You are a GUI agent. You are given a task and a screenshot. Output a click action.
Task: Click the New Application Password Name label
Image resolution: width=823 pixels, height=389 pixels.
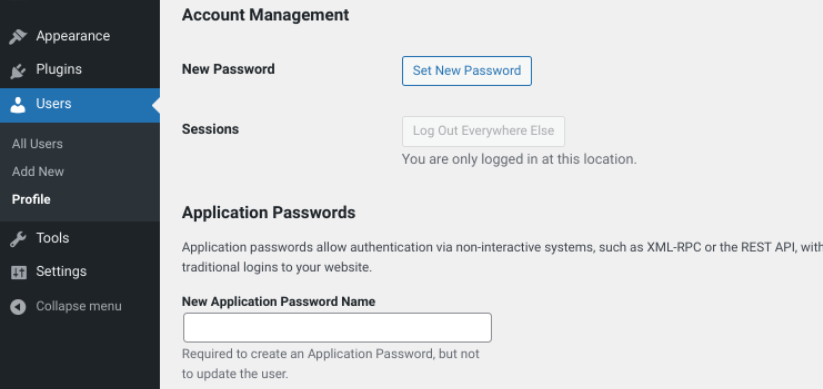tap(279, 301)
